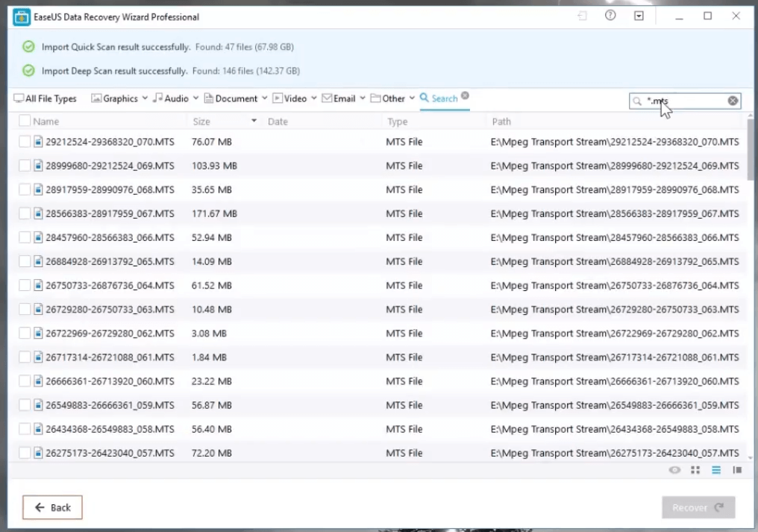758x532 pixels.
Task: Check the box for 29212524-29368320_070.MTS
Action: 25,142
